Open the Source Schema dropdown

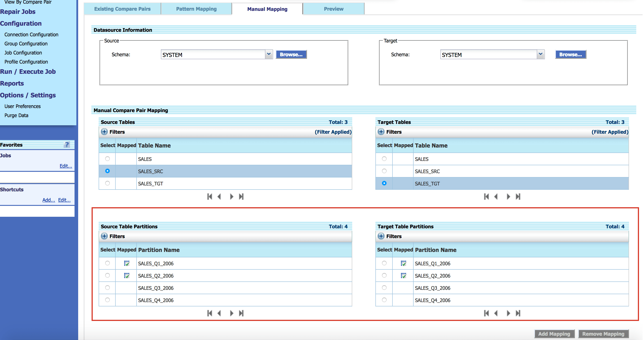point(269,54)
